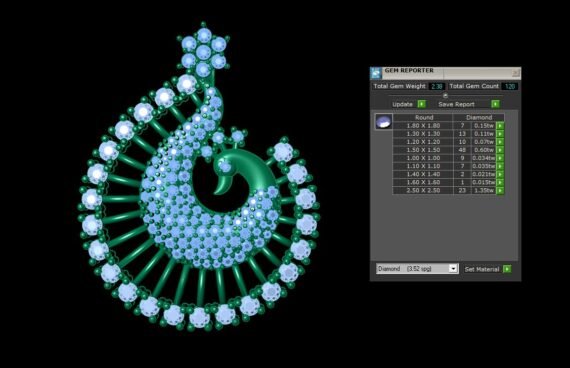Screen dimensions: 570x368
Task: Click the green arrow on the 1.20 X 1.20 row
Action: click(x=500, y=142)
